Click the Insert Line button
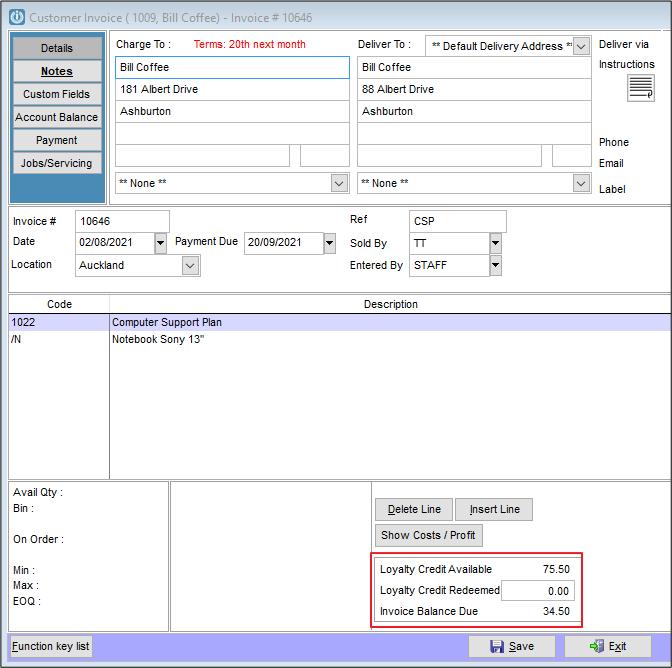 coord(494,509)
